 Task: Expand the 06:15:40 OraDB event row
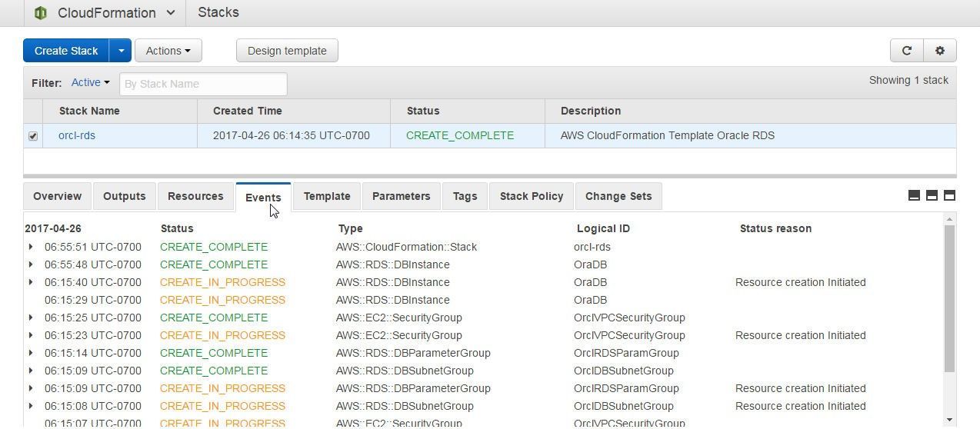[x=31, y=282]
